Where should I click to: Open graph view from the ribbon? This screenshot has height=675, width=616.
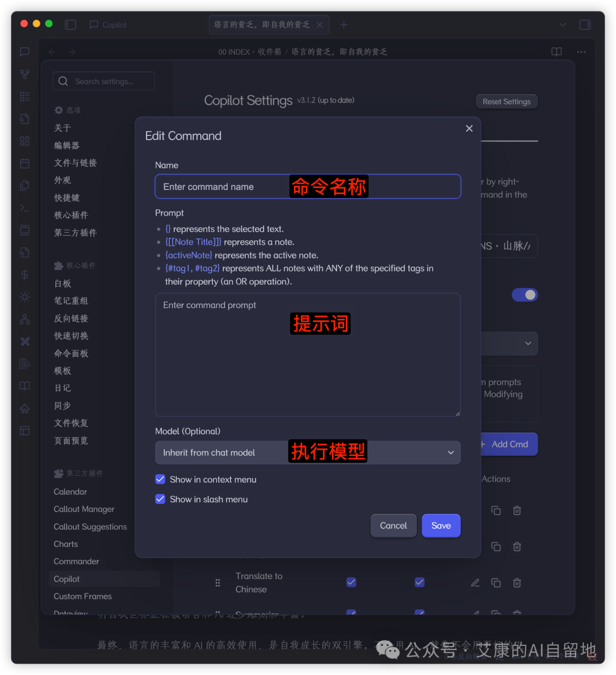pyautogui.click(x=25, y=74)
